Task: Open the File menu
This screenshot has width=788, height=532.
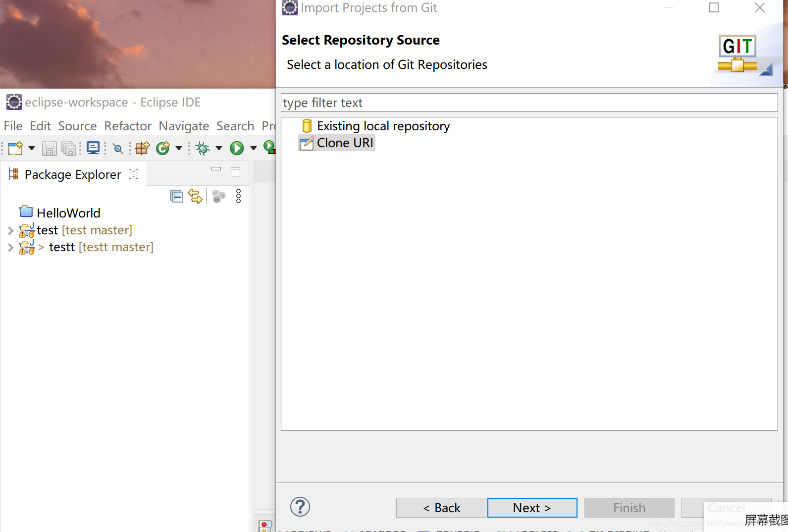Action: pos(13,126)
